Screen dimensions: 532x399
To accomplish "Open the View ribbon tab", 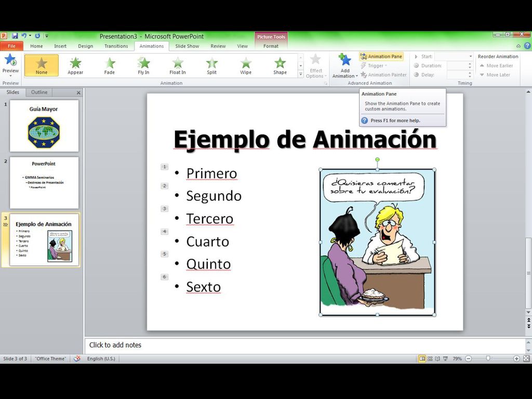I will (242, 46).
